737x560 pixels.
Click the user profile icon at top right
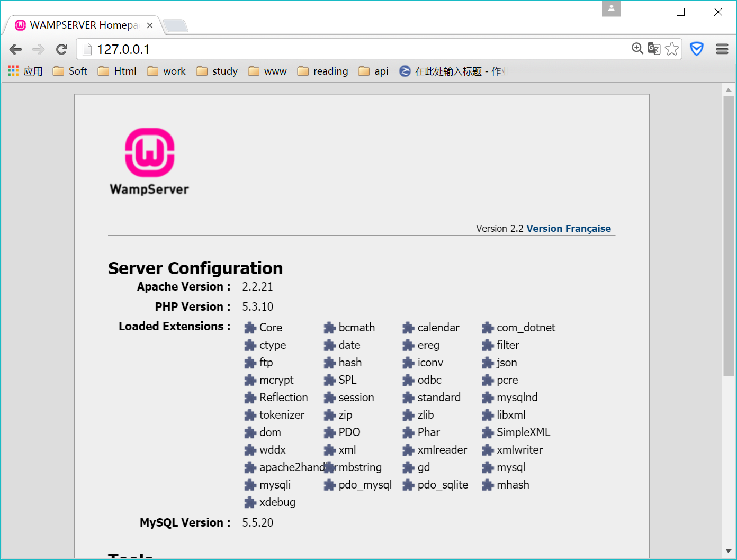(x=611, y=9)
